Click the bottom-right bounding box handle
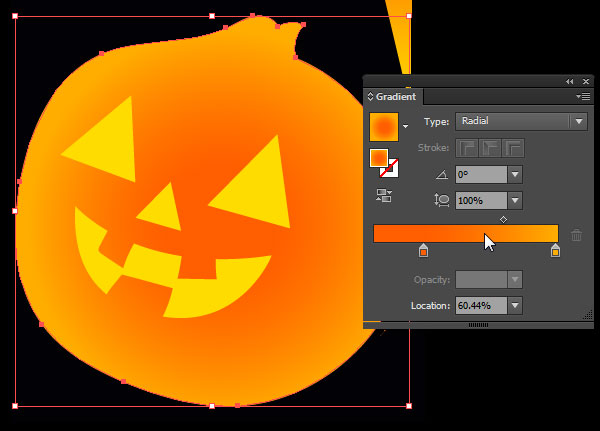 pyautogui.click(x=409, y=406)
